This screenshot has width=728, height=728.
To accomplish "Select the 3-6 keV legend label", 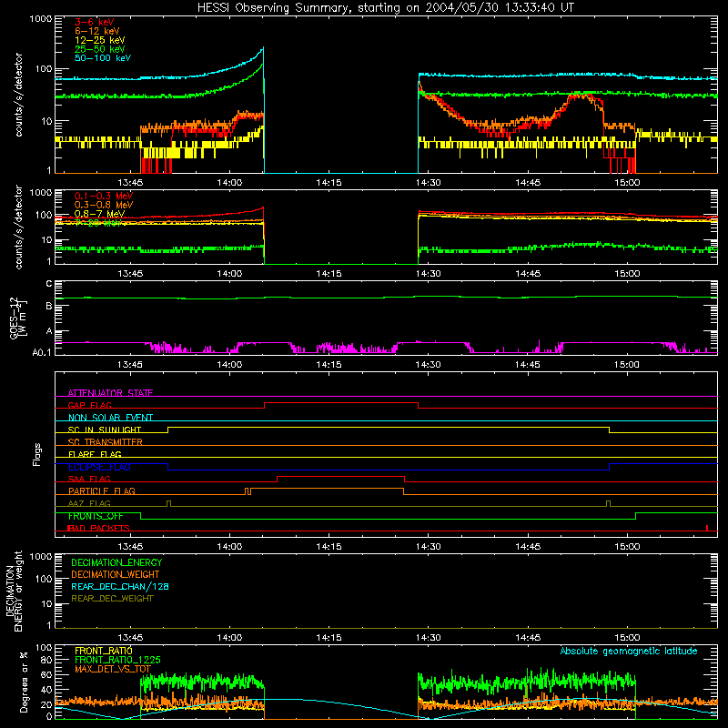I will [94, 22].
